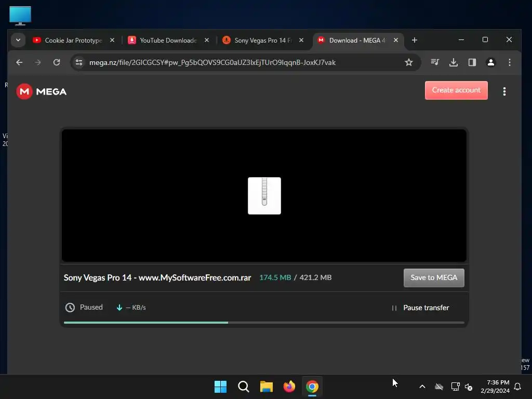Close the Sony Vegas Pro 14 tab
532x399 pixels.
[301, 40]
